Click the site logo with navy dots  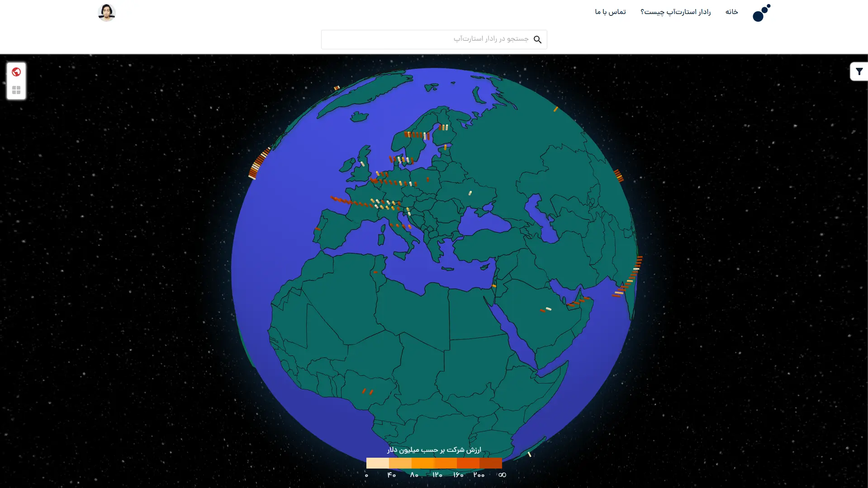pos(761,12)
